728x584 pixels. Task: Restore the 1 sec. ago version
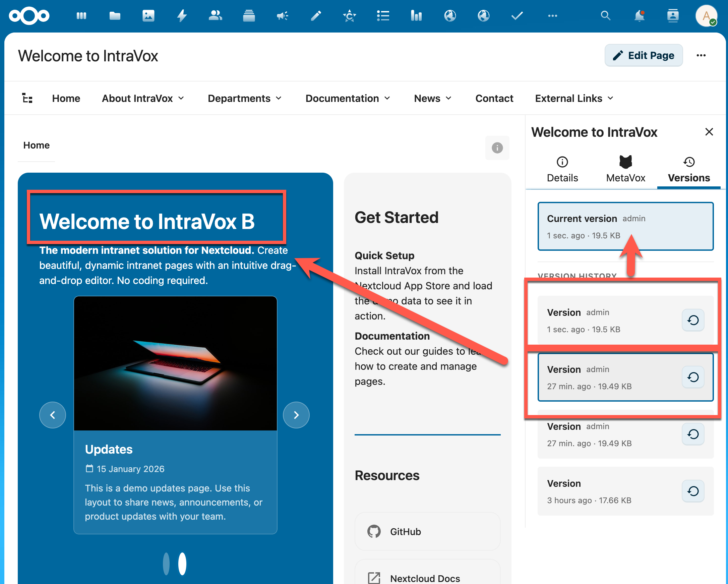click(693, 320)
